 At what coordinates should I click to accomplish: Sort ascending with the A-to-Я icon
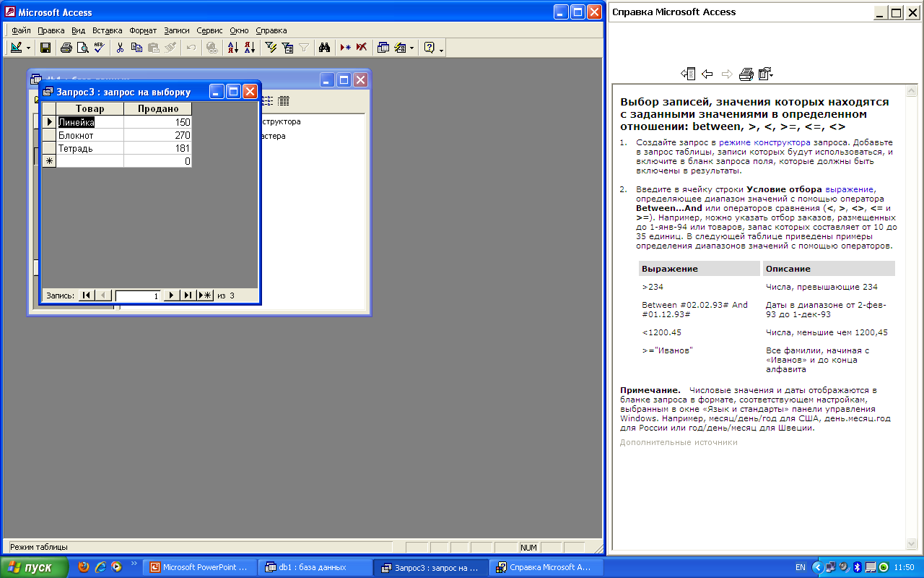point(232,48)
